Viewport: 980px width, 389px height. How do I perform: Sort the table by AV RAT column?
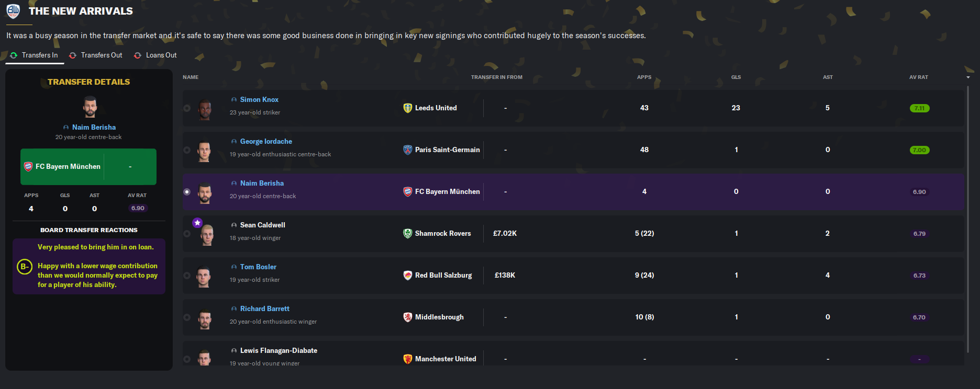point(918,77)
